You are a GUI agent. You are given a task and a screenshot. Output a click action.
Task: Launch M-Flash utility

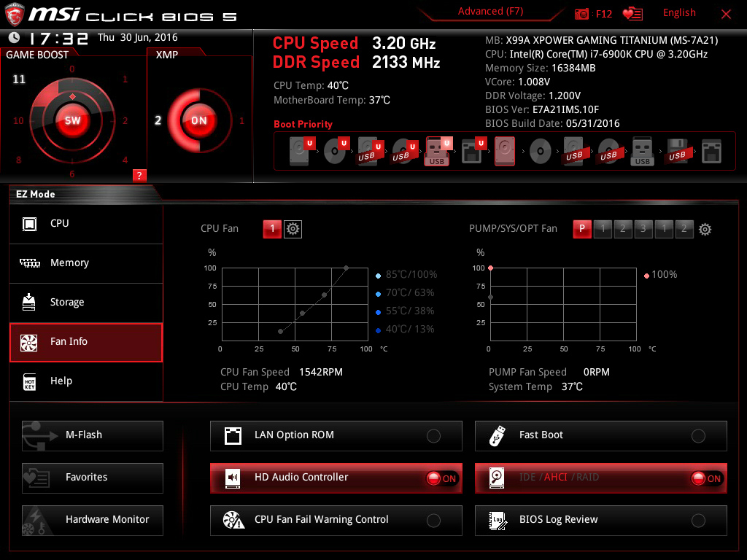point(93,436)
